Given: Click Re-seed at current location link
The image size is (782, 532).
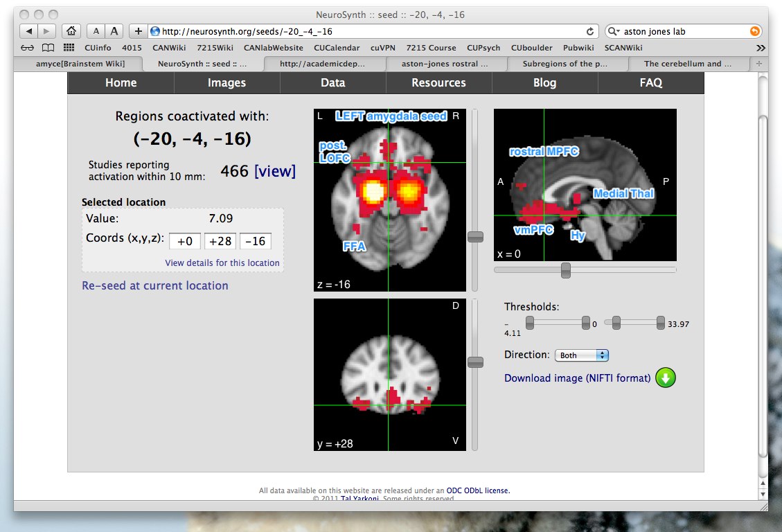Looking at the screenshot, I should click(155, 285).
